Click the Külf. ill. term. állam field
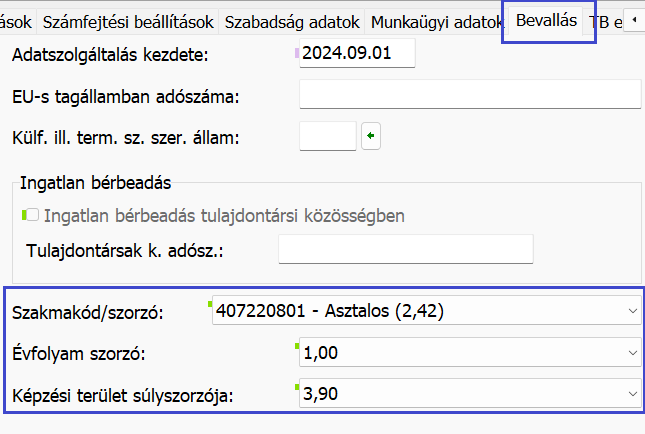 pyautogui.click(x=327, y=135)
